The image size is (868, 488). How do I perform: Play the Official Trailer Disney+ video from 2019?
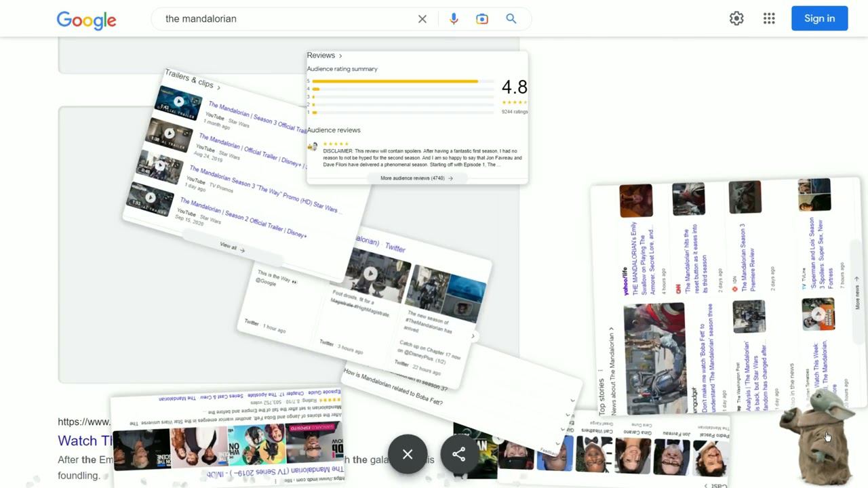(169, 133)
